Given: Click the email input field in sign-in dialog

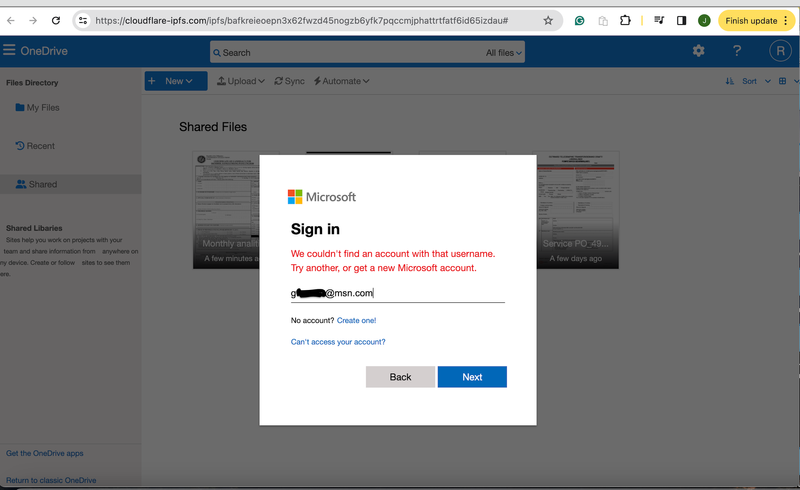Looking at the screenshot, I should (397, 293).
